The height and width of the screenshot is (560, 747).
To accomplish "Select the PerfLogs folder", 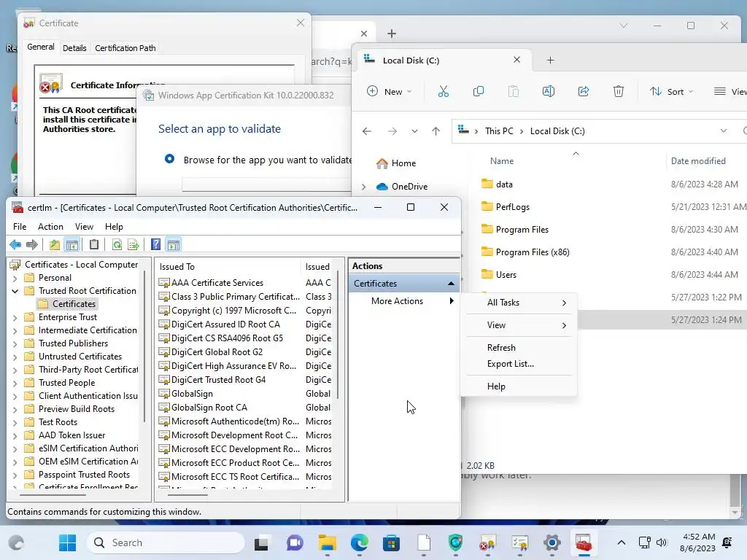I will [512, 207].
